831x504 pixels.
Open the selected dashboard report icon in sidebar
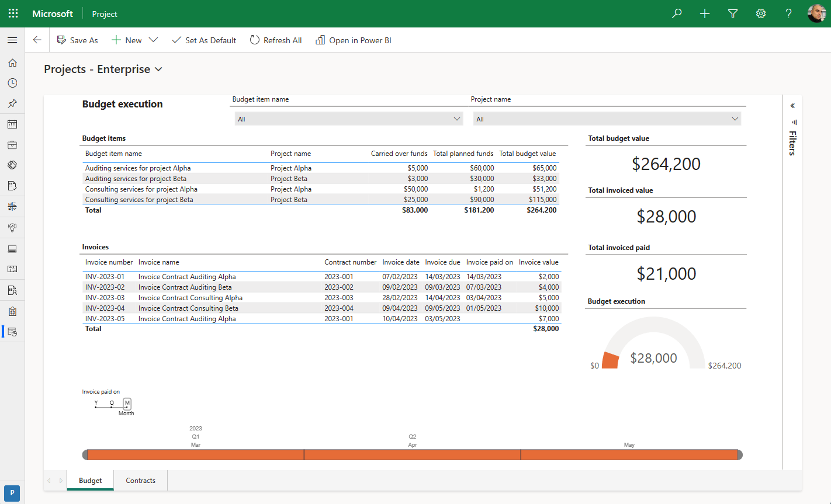click(x=12, y=332)
